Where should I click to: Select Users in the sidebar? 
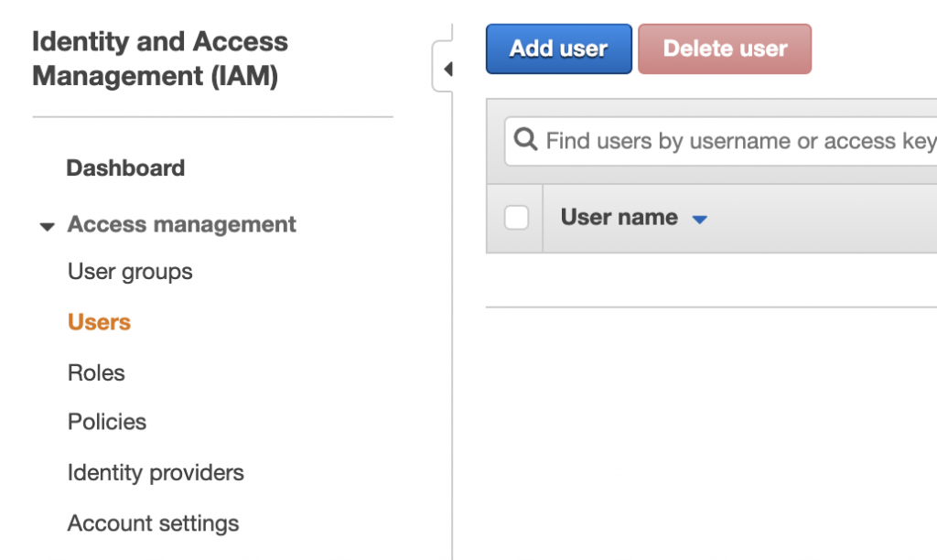coord(99,321)
